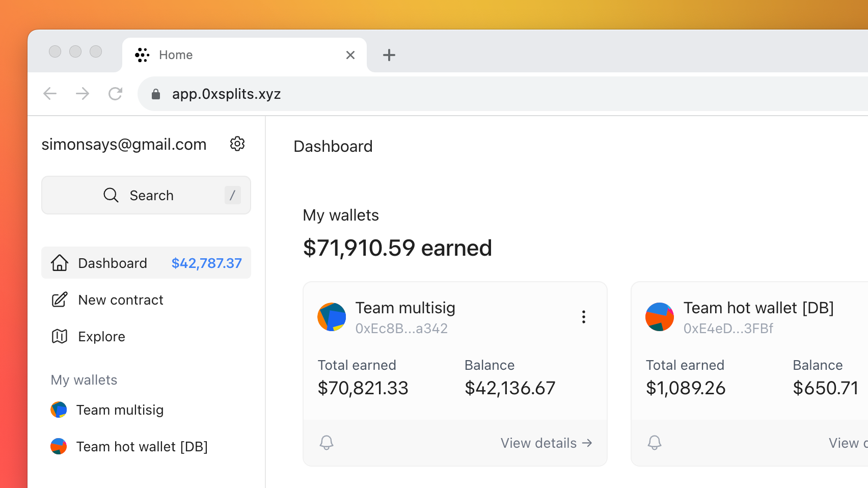Viewport: 868px width, 488px height.
Task: Click the My wallets sidebar heading
Action: coord(84,380)
